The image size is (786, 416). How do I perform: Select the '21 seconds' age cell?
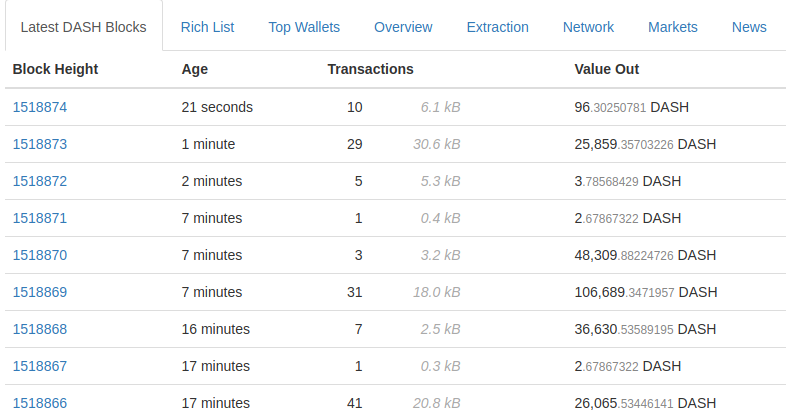coord(217,107)
